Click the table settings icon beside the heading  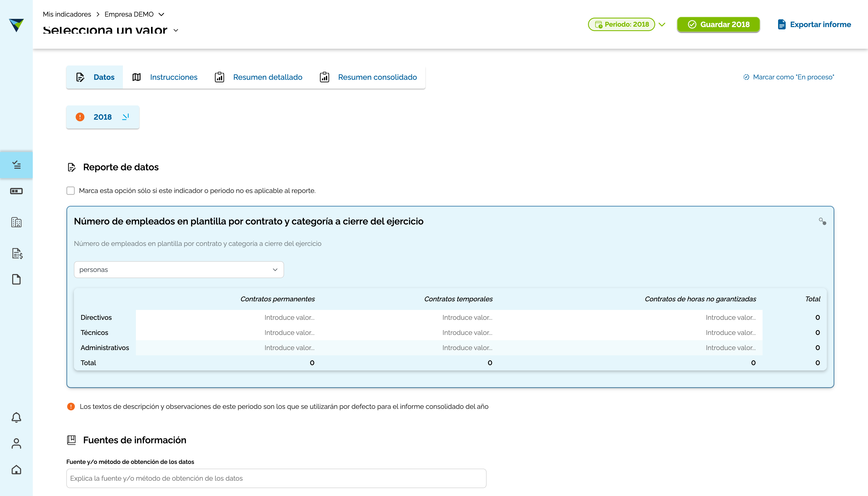pyautogui.click(x=822, y=221)
